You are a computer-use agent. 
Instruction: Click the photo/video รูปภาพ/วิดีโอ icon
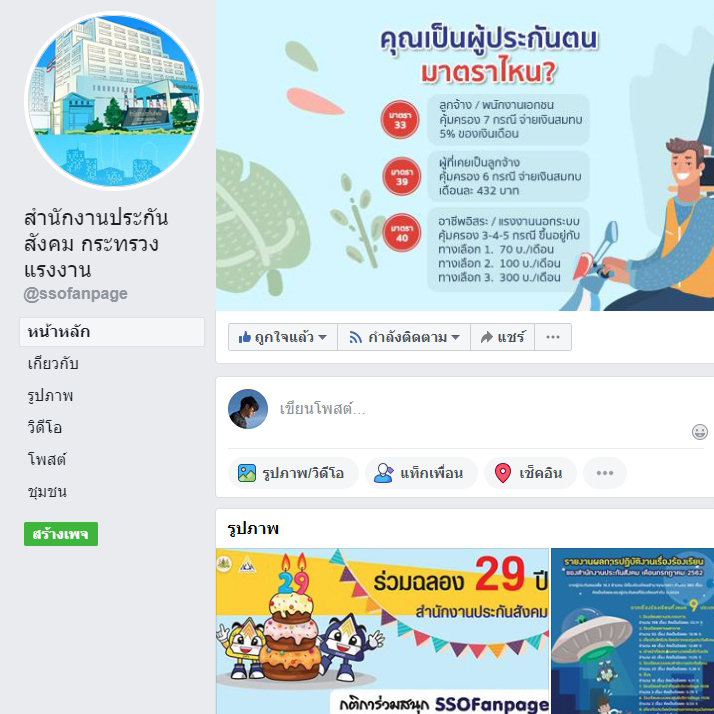coord(247,473)
